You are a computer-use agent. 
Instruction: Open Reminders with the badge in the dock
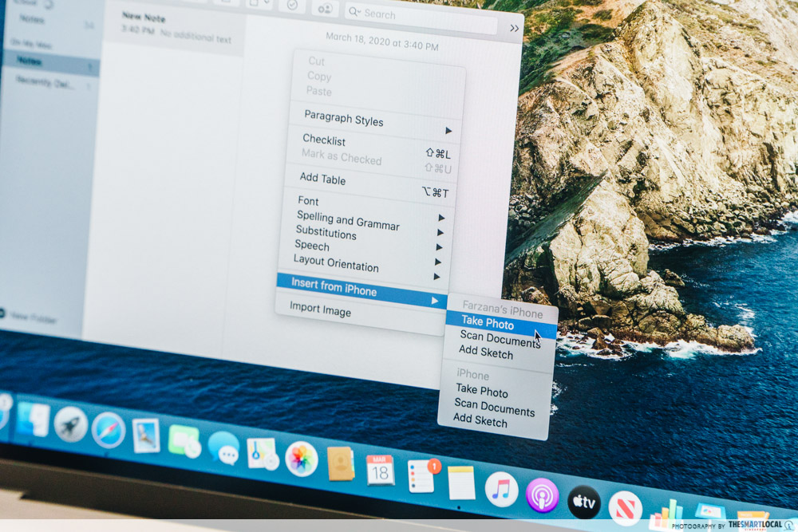pos(421,475)
